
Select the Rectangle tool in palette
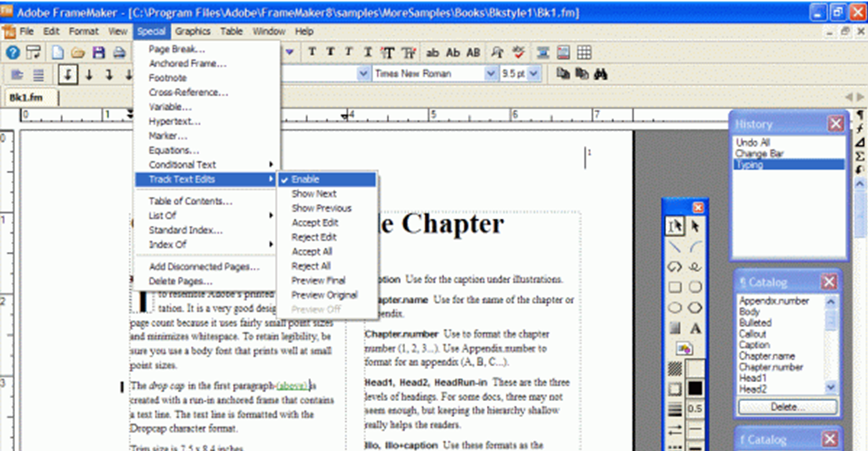point(674,287)
